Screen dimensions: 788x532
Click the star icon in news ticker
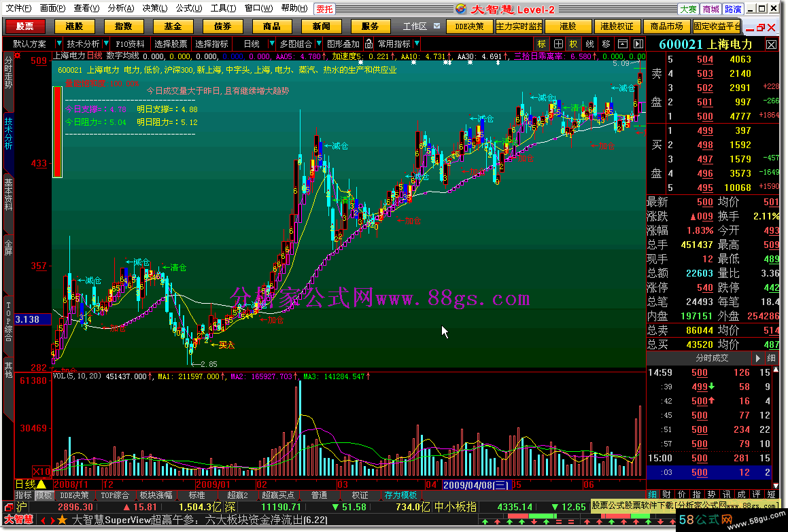pos(63,520)
